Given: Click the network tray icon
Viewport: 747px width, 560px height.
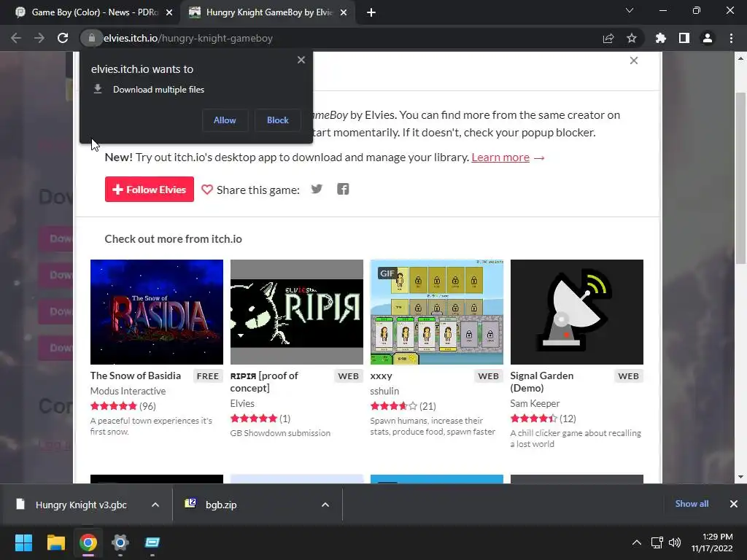Looking at the screenshot, I should click(657, 542).
